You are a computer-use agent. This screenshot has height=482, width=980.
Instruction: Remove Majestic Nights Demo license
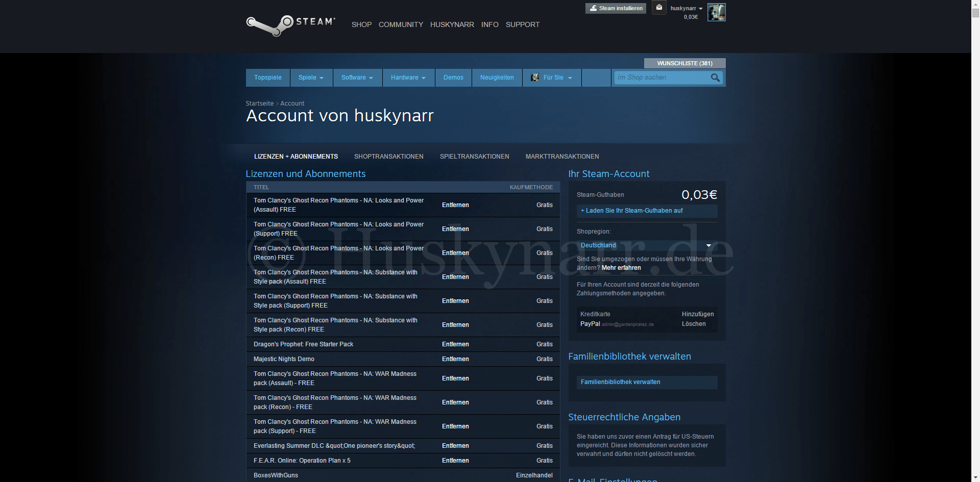(x=455, y=359)
